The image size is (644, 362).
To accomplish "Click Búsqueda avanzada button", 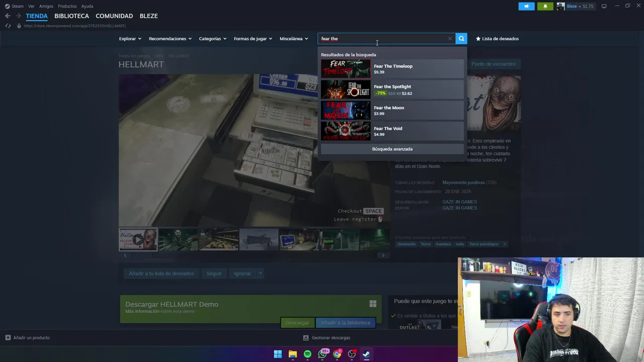I will 392,149.
